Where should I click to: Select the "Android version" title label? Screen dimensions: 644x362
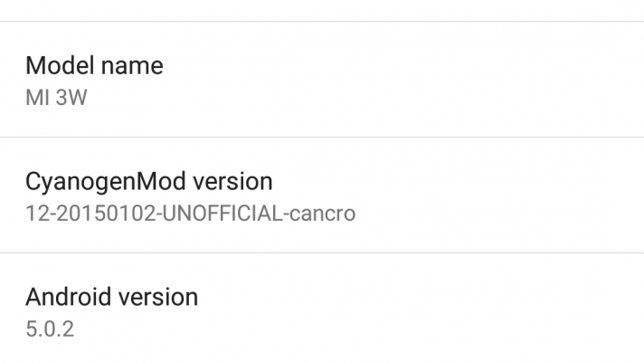click(x=111, y=296)
